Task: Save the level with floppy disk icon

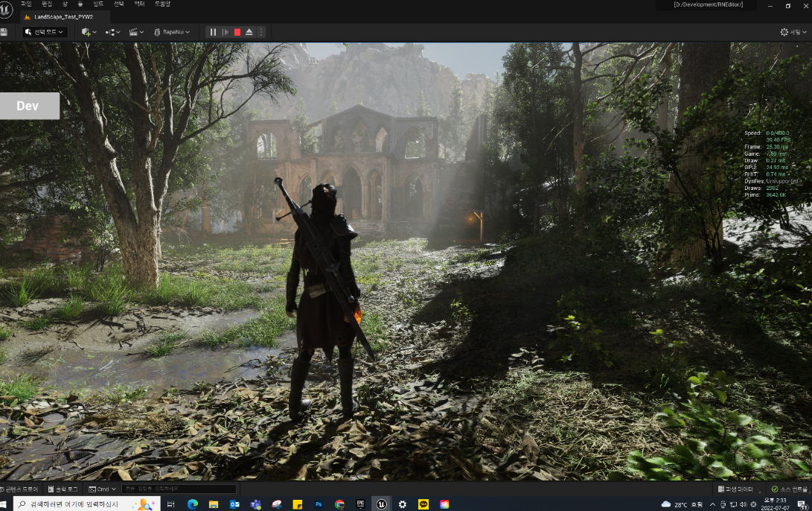Action: coord(4,32)
